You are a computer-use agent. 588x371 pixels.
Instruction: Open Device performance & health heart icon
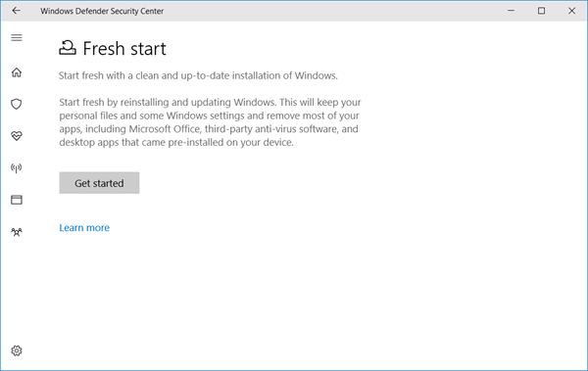[x=17, y=136]
